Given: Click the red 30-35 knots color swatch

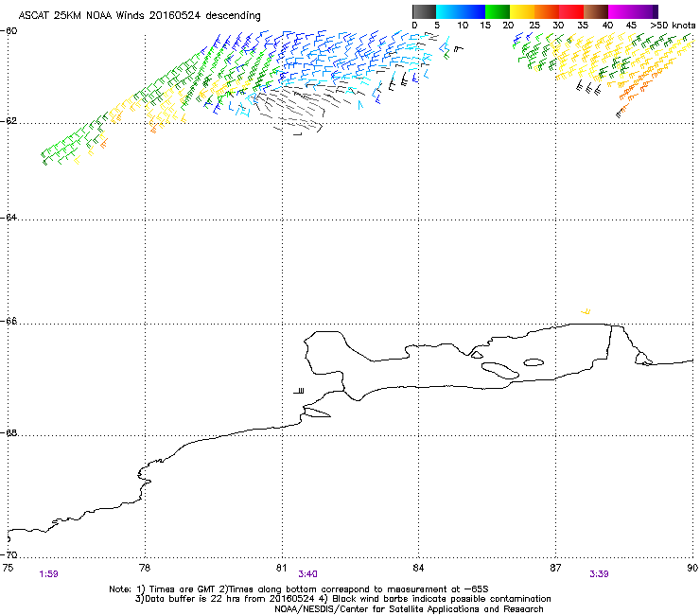Looking at the screenshot, I should click(x=571, y=11).
